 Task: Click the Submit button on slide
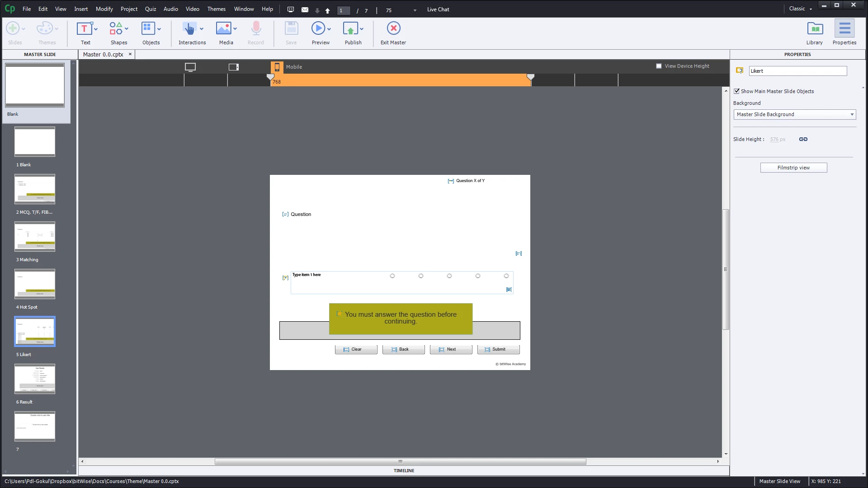pos(498,349)
